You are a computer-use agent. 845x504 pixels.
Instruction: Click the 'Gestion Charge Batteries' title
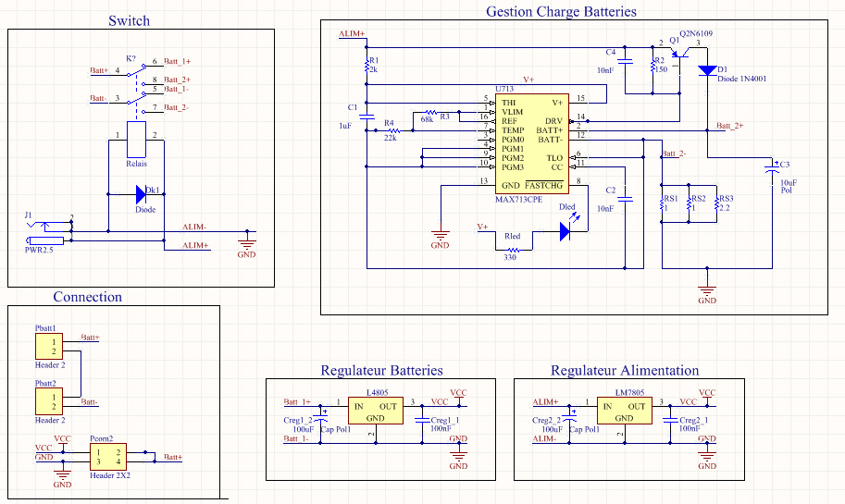(561, 11)
